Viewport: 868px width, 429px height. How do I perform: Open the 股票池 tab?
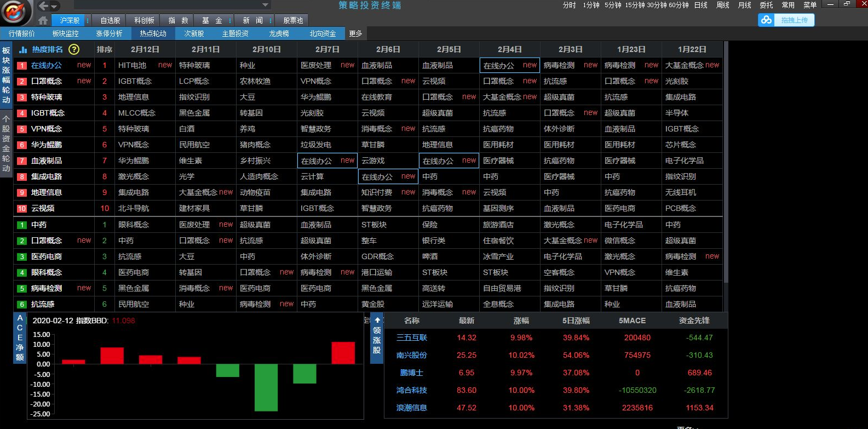pyautogui.click(x=293, y=20)
